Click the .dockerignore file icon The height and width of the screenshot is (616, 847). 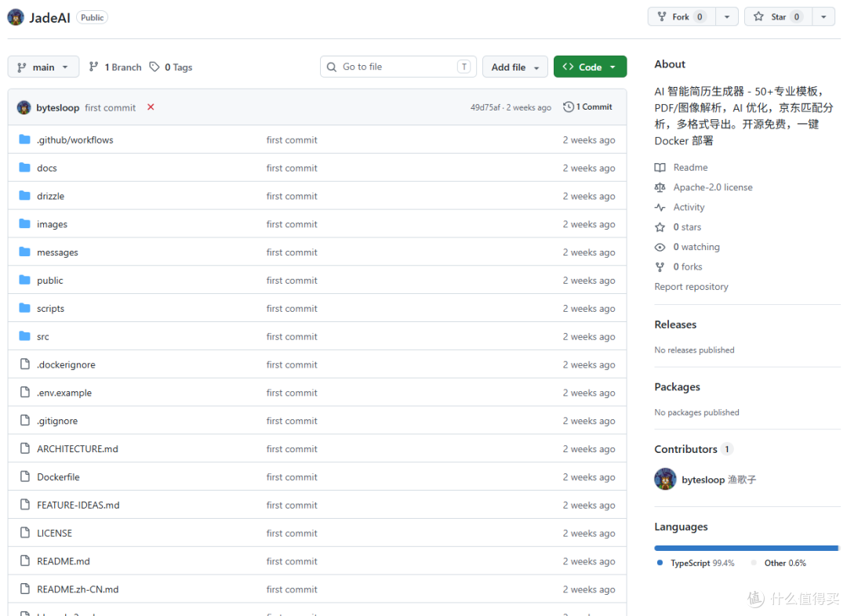tap(25, 364)
